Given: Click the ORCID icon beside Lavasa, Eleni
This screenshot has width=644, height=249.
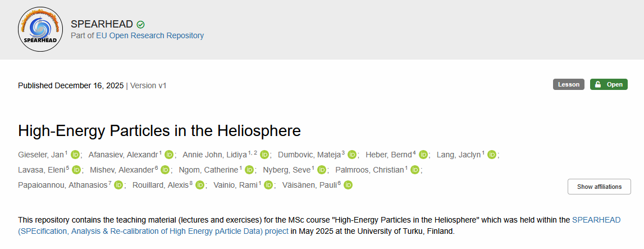Looking at the screenshot, I should click(x=77, y=170).
